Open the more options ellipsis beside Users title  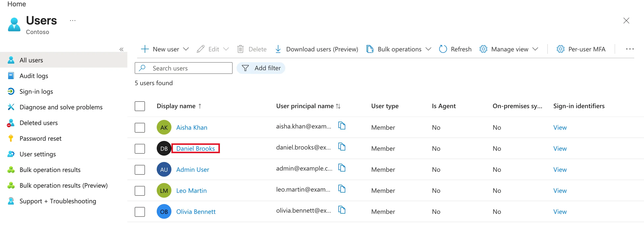pyautogui.click(x=73, y=21)
